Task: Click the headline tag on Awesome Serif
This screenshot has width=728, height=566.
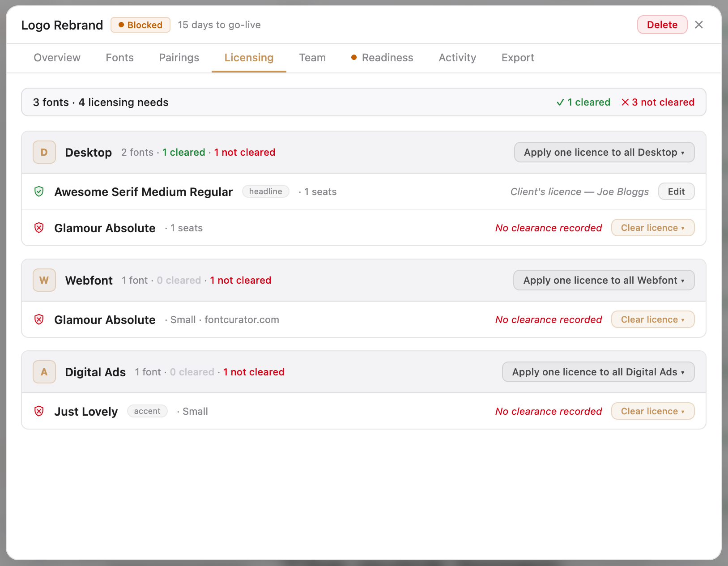Action: tap(266, 192)
